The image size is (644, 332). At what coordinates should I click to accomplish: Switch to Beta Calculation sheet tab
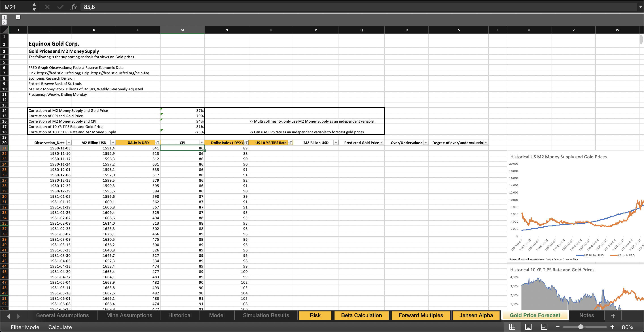pos(361,315)
